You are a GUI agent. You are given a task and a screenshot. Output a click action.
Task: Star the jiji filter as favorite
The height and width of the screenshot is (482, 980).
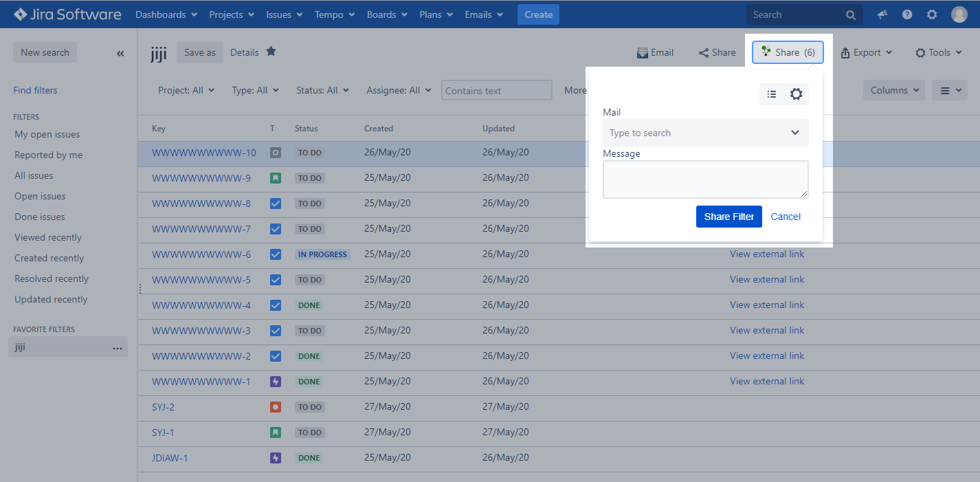tap(271, 52)
